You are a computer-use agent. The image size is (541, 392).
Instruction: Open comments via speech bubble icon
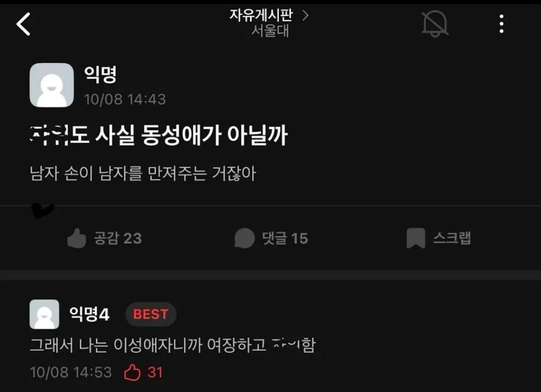coord(244,238)
